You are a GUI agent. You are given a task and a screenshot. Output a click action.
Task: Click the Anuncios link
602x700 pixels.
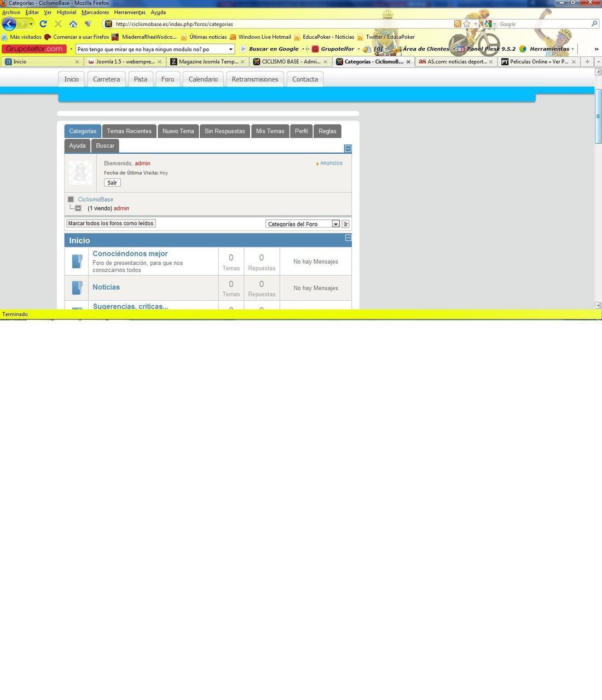pos(331,163)
